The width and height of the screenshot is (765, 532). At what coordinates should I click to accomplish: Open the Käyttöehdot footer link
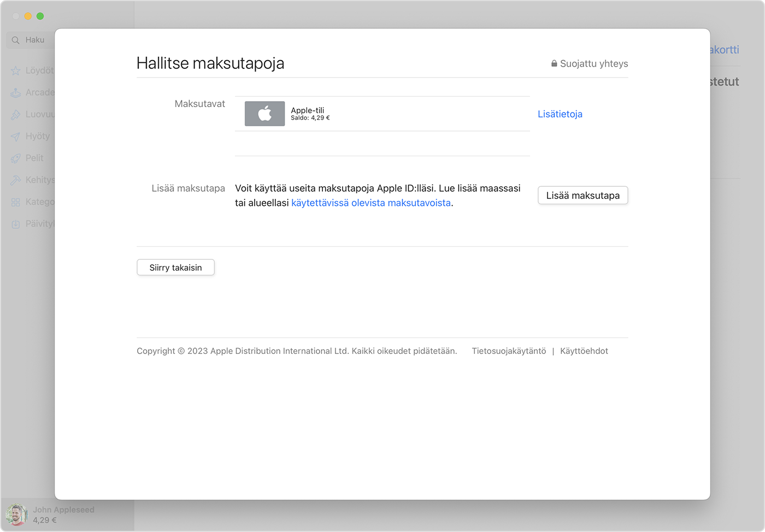(x=584, y=351)
